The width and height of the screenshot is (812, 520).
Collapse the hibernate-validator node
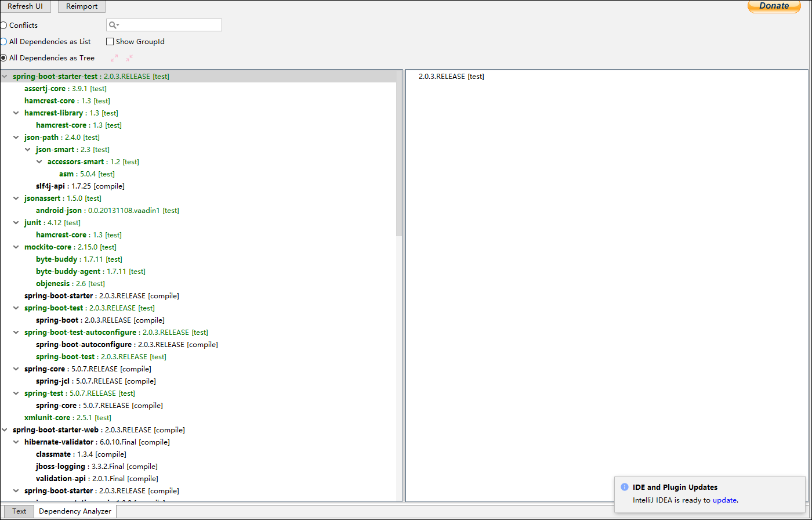coord(17,442)
